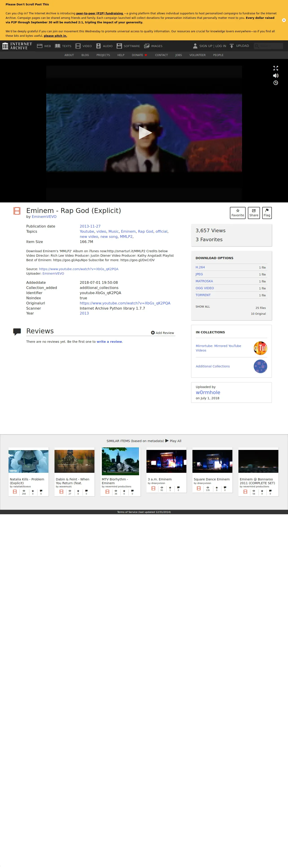This screenshot has width=288, height=868.
Task: Favorite this item
Action: (x=238, y=213)
